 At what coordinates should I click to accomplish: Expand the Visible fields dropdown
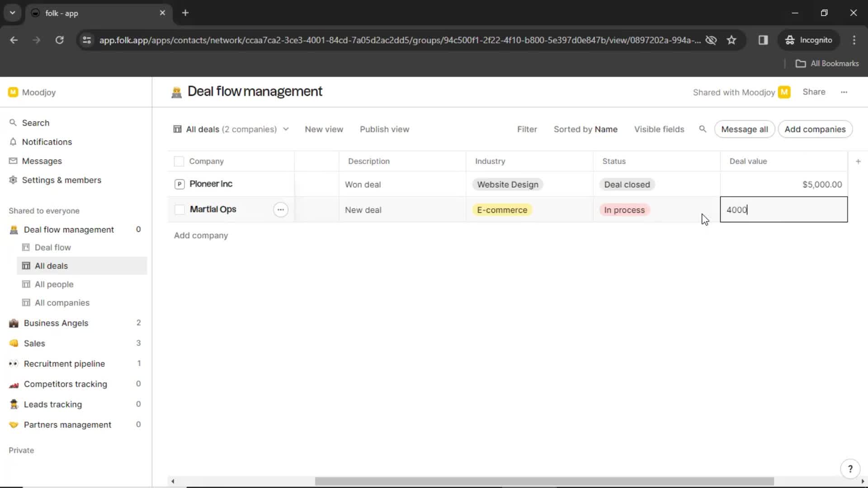click(x=659, y=129)
